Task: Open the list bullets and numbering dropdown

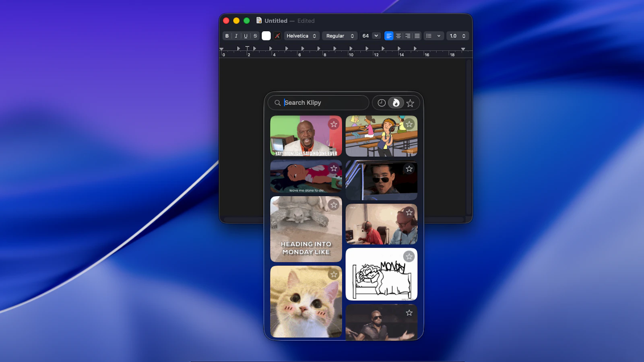Action: [x=433, y=36]
